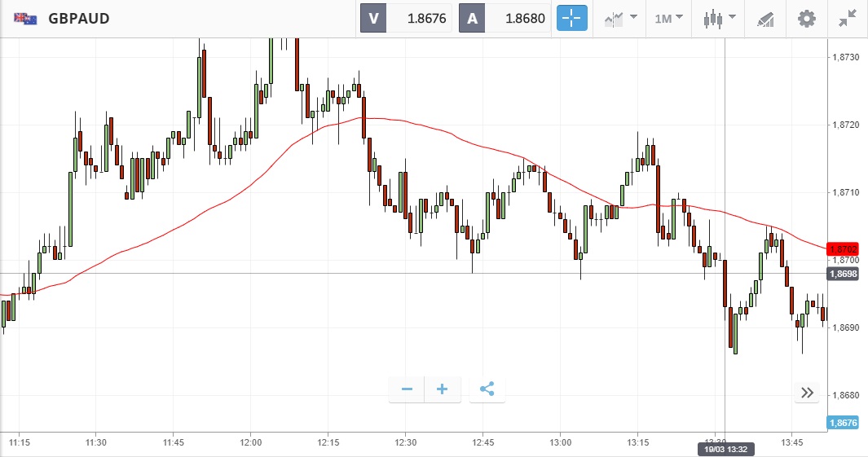Click the collapse chart arrows icon
This screenshot has width=868, height=457.
[x=848, y=18]
